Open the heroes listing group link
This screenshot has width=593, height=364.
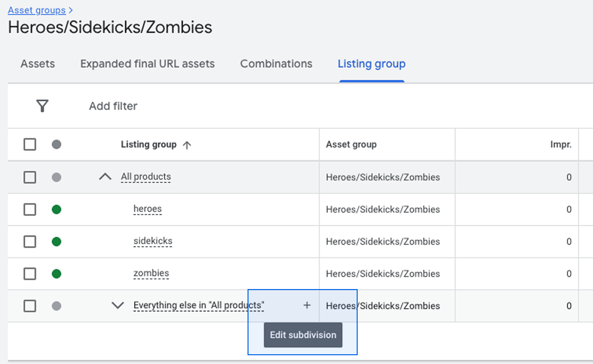pyautogui.click(x=147, y=209)
